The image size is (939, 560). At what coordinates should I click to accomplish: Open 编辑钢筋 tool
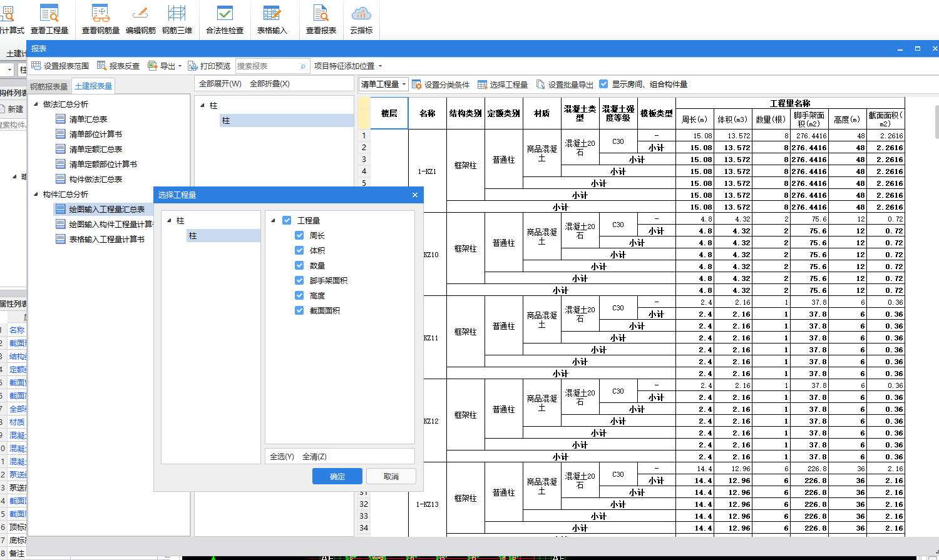tap(140, 19)
